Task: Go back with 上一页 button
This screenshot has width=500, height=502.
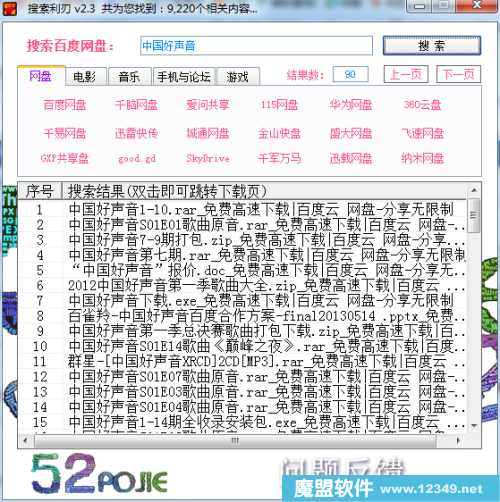Action: click(x=406, y=74)
